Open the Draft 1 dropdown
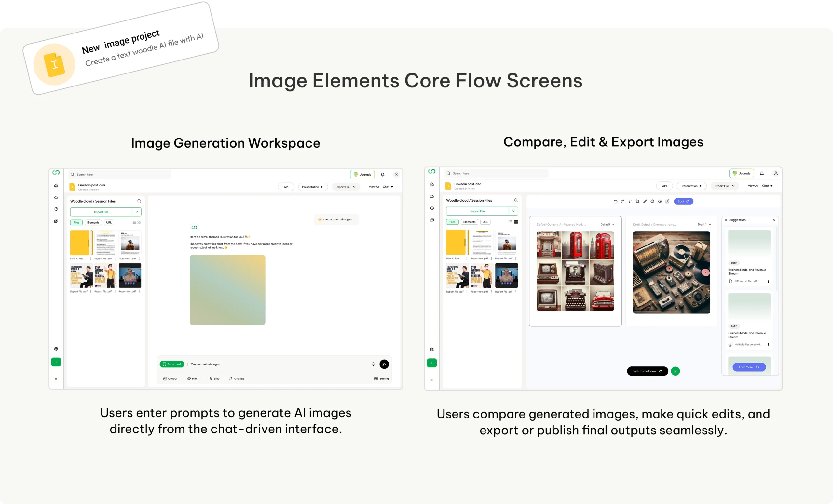Screen dimensions: 833x504 click(704, 225)
